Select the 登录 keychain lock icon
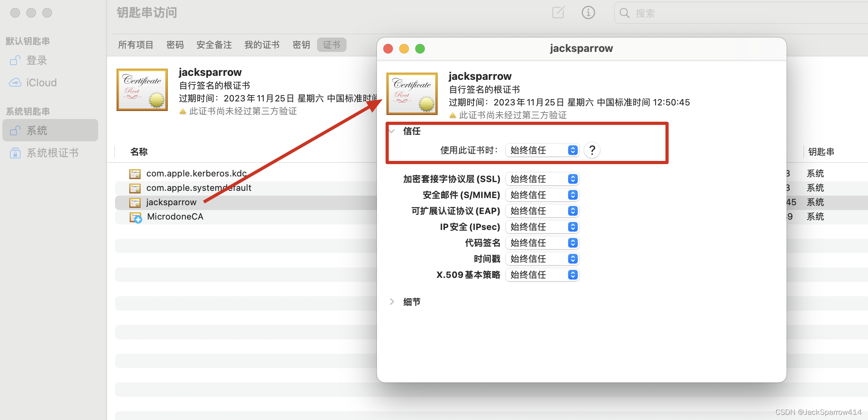868x420 pixels. 15,60
